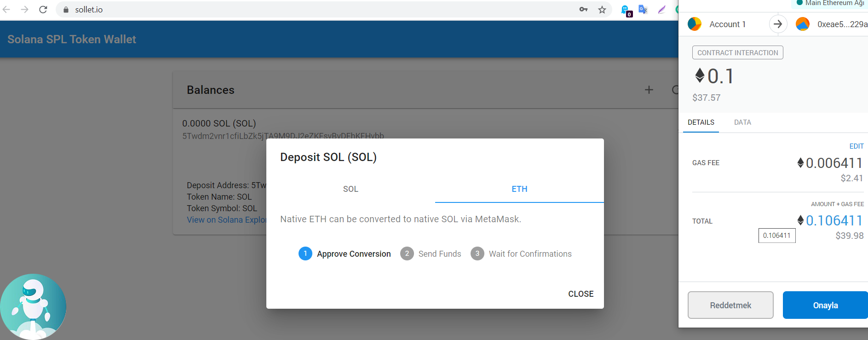
Task: Click the Account 1 name
Action: point(727,24)
